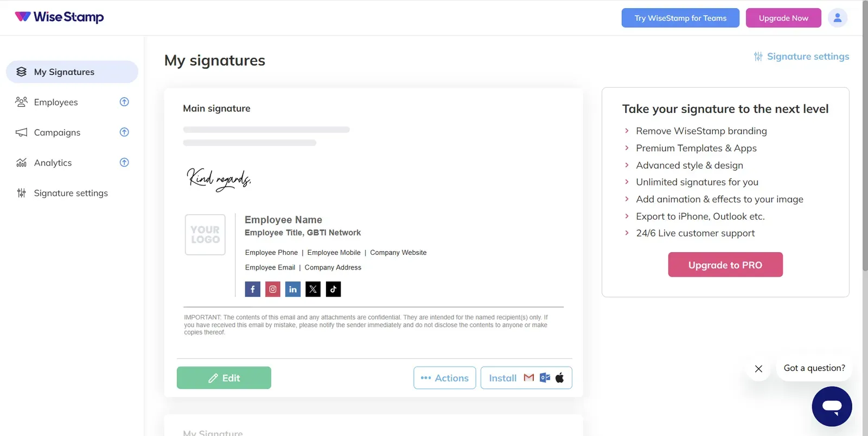The image size is (868, 436).
Task: Open the chat support bubble
Action: (x=832, y=406)
